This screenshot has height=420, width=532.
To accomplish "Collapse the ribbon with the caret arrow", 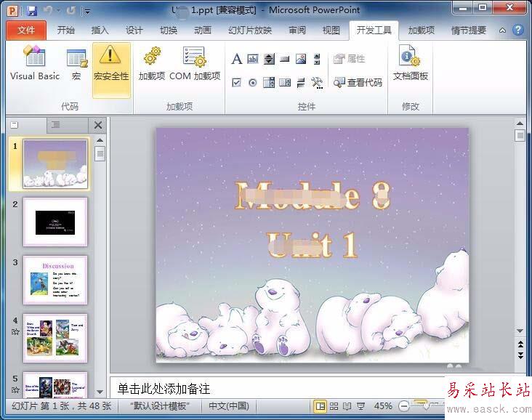I will 501,31.
